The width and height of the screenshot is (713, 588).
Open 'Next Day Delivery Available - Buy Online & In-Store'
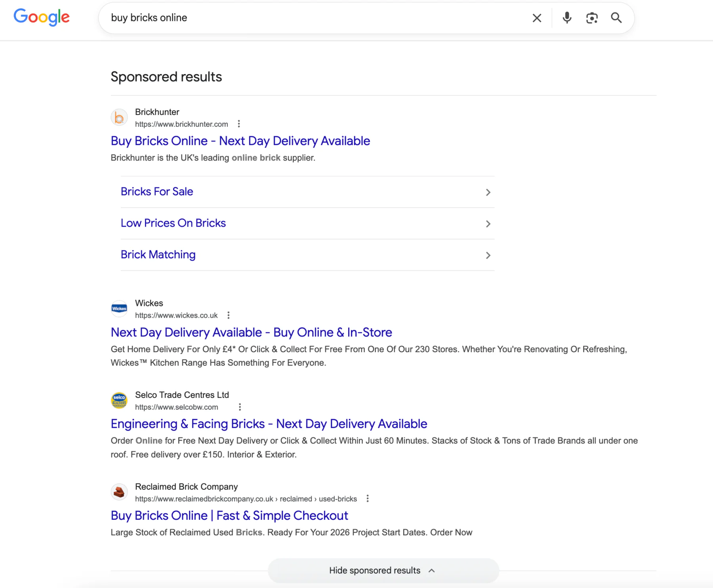point(252,332)
